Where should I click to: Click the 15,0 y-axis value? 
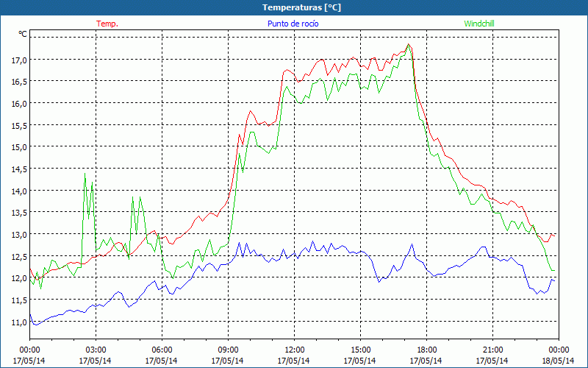point(20,146)
